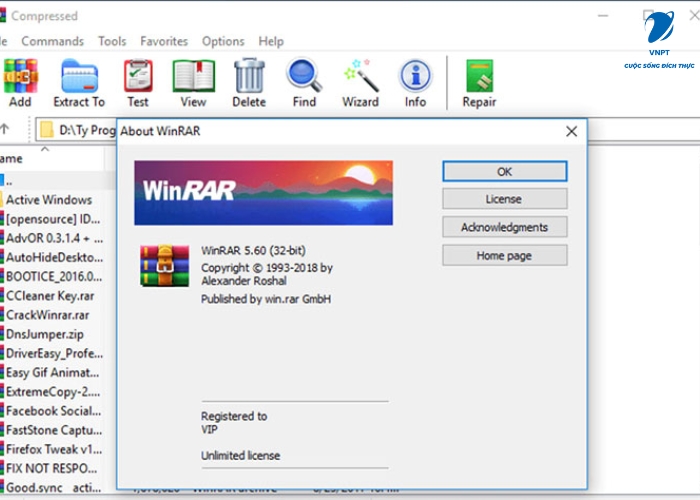Select the AutoHideDeskto... archive

pos(52,258)
